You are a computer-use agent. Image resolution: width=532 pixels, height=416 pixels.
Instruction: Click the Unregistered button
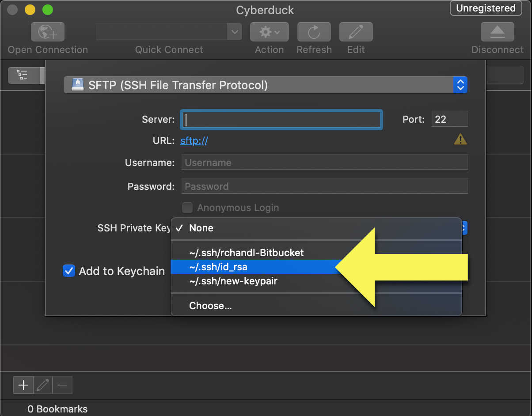click(x=486, y=8)
